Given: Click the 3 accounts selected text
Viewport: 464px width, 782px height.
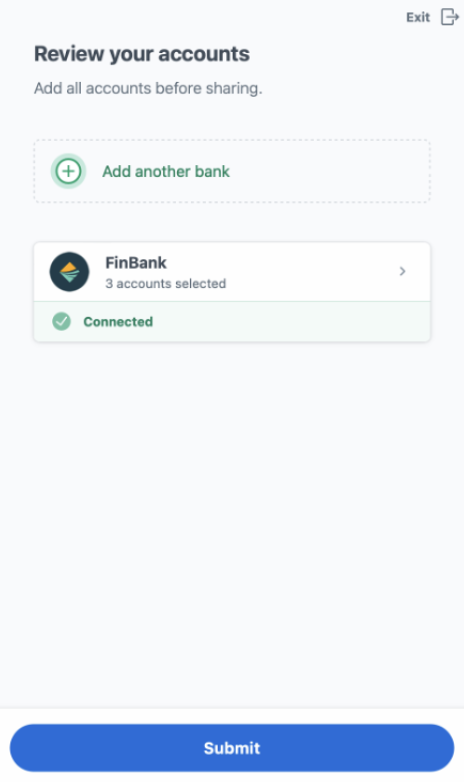Looking at the screenshot, I should (166, 284).
